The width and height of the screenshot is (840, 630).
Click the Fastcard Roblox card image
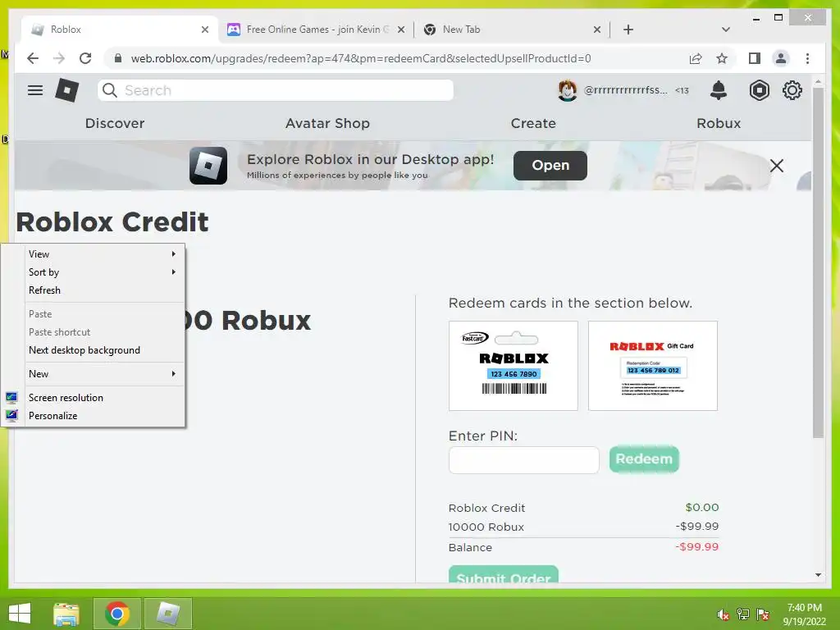pyautogui.click(x=514, y=366)
